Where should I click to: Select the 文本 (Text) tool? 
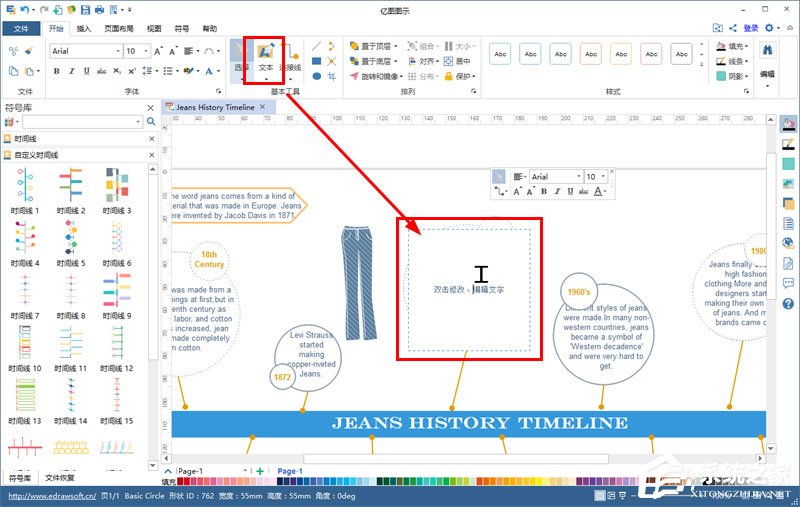point(266,56)
